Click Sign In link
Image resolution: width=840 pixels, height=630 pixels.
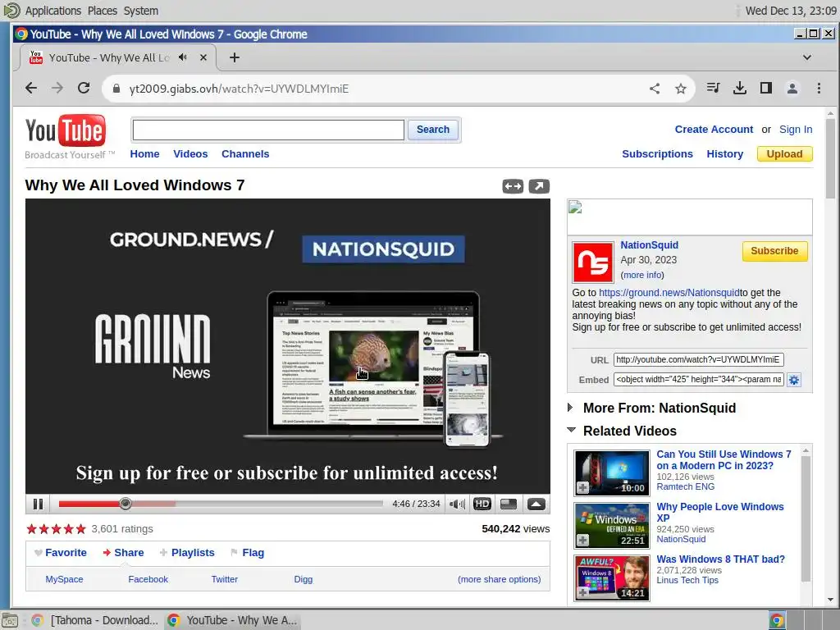pos(796,129)
